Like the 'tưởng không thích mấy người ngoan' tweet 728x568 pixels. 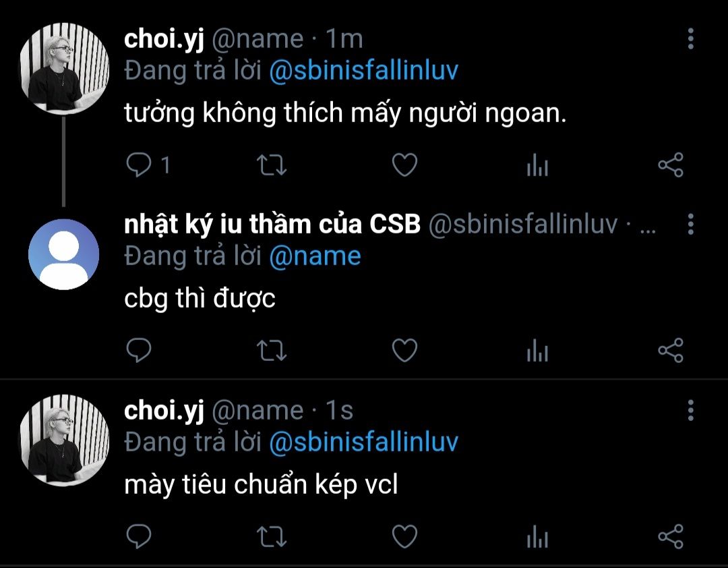(x=405, y=165)
